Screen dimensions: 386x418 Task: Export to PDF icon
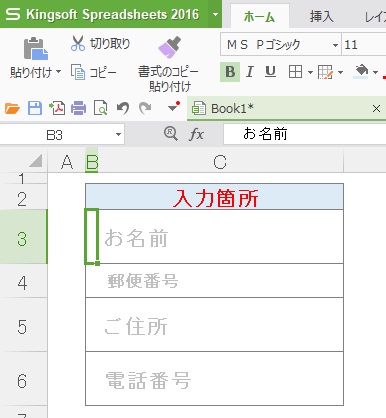57,108
